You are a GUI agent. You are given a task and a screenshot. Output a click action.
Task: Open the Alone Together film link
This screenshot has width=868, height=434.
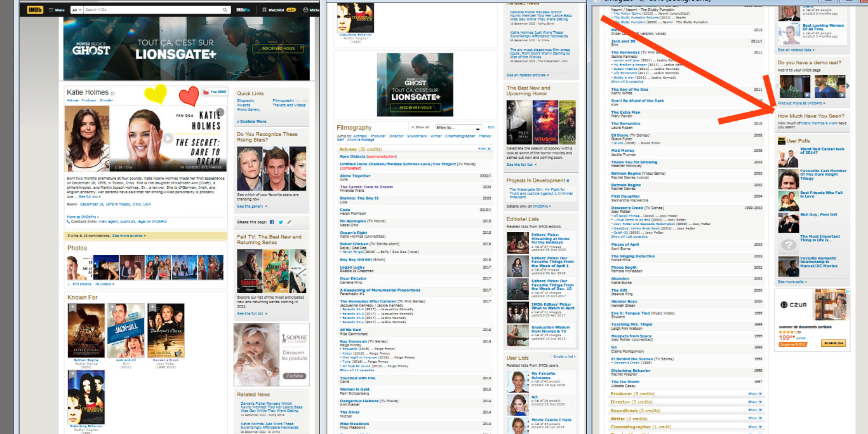pyautogui.click(x=356, y=175)
